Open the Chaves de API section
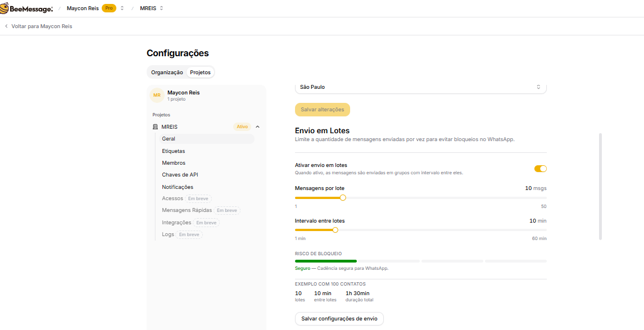The image size is (644, 330). tap(180, 175)
